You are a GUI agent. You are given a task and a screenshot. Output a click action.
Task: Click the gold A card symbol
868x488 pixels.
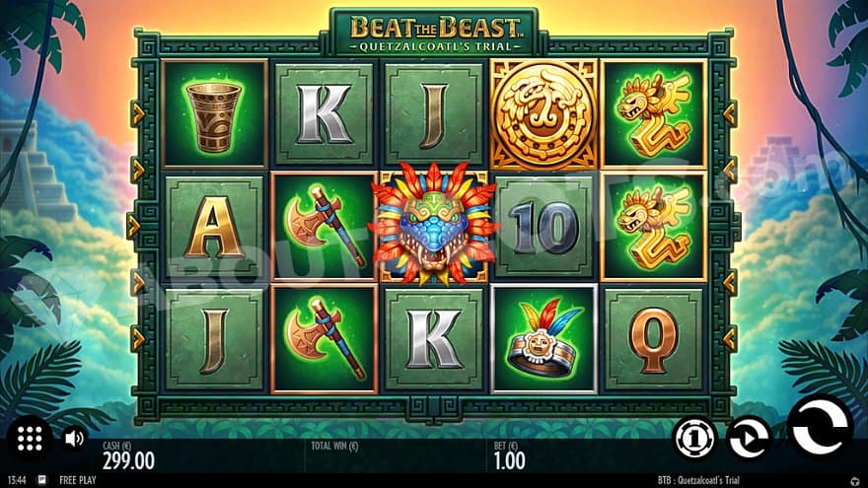(214, 227)
